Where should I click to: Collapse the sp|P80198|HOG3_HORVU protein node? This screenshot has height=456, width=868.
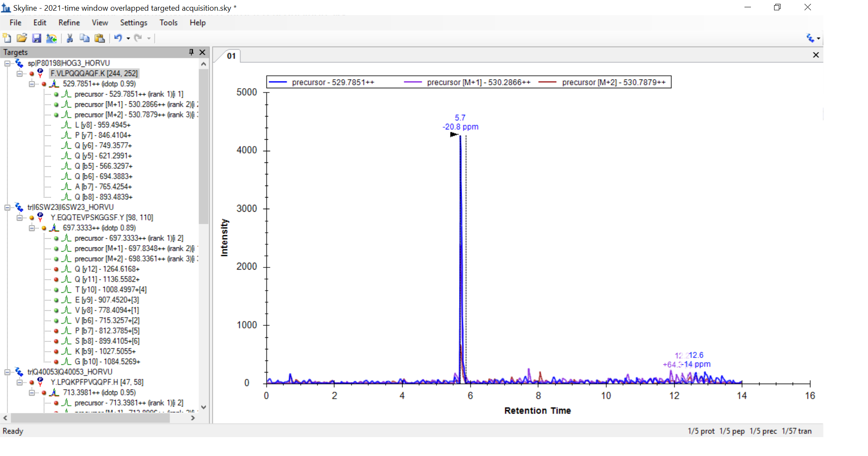tap(7, 63)
